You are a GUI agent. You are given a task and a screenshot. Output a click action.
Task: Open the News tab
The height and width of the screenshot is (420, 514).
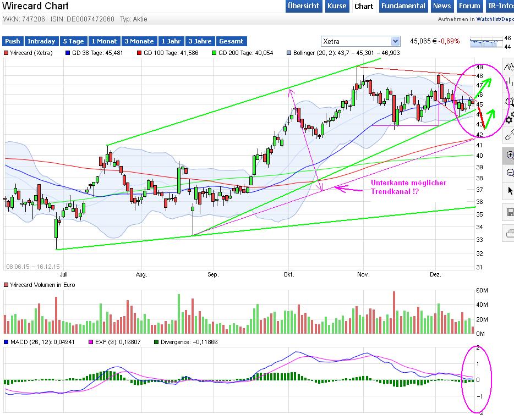click(x=441, y=6)
